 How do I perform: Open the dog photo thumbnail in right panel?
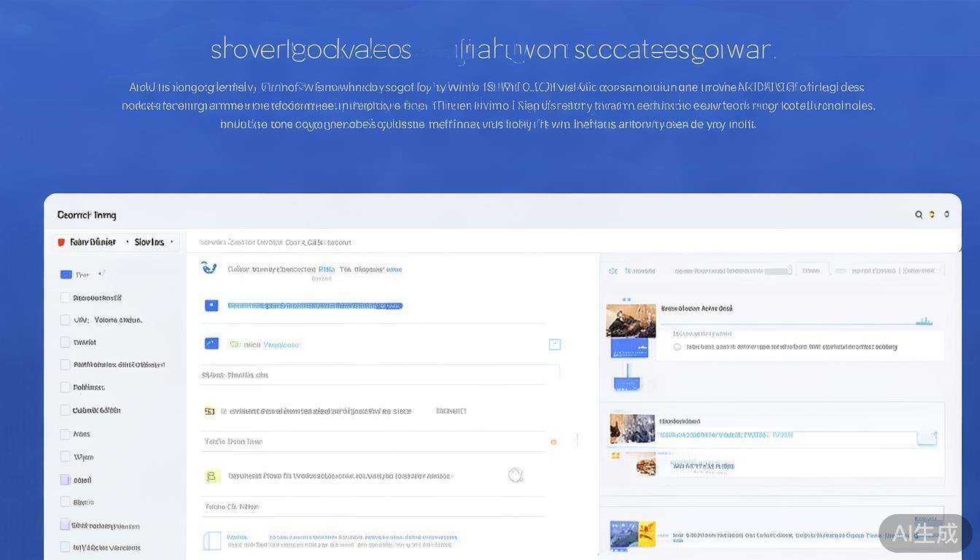click(631, 321)
